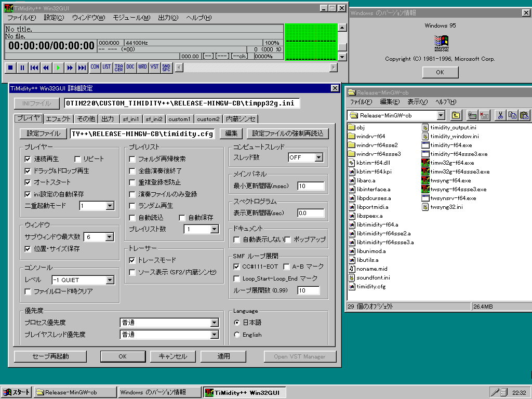This screenshot has width=532, height=399.
Task: Open the SND SPC spectrogram icon
Action: point(166,68)
